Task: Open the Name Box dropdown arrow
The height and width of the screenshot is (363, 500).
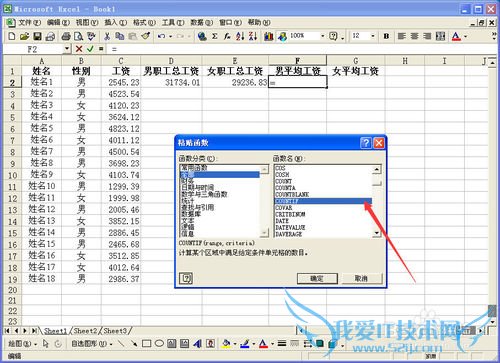Action: coord(67,49)
